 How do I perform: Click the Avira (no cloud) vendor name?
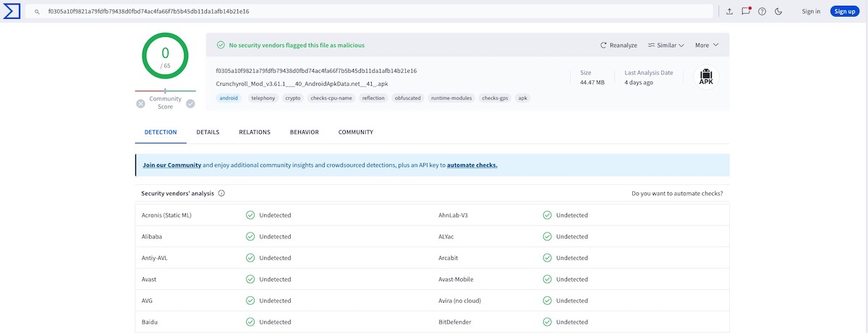(x=460, y=300)
